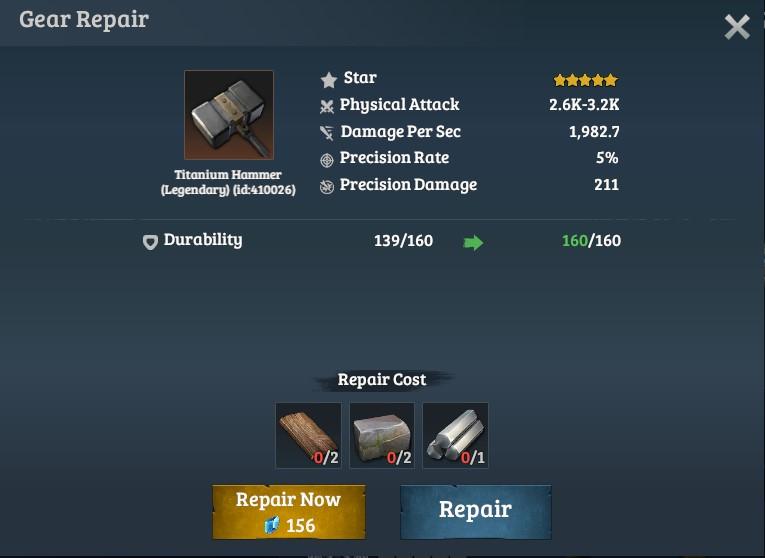Click the 139/160 current durability value
This screenshot has width=765, height=558.
click(403, 240)
